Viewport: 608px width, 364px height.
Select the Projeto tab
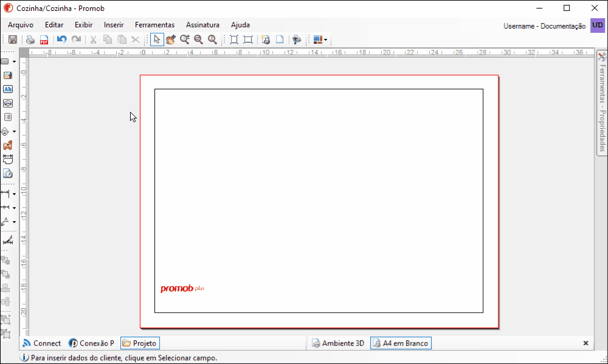(140, 343)
